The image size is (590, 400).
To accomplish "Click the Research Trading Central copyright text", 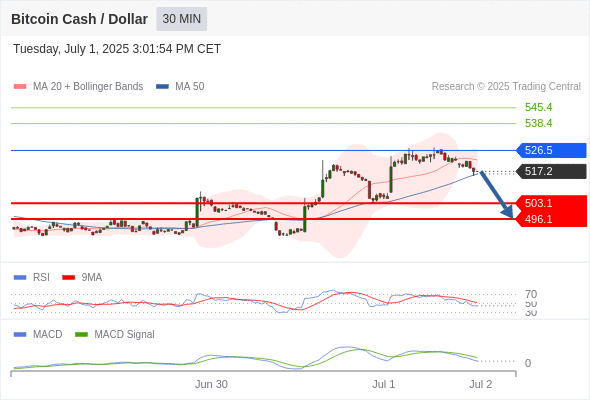I will pos(506,87).
